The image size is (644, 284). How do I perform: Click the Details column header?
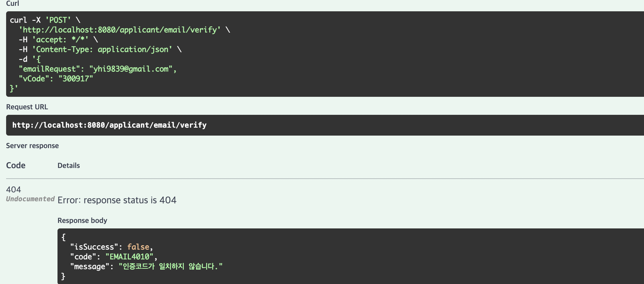[x=68, y=166]
